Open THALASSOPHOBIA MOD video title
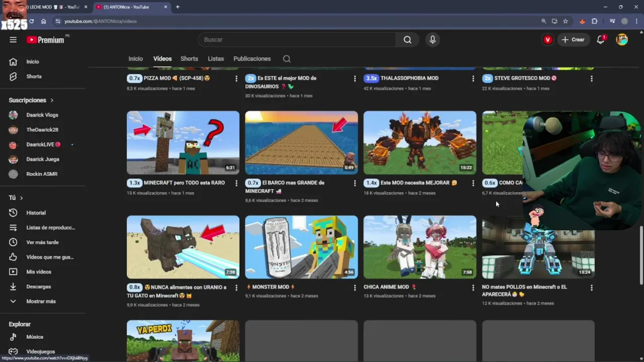The width and height of the screenshot is (644, 362). 410,78
